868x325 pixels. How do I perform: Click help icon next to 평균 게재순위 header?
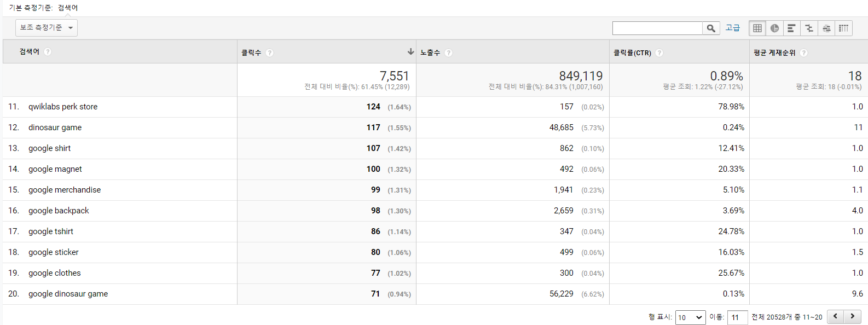click(x=803, y=53)
